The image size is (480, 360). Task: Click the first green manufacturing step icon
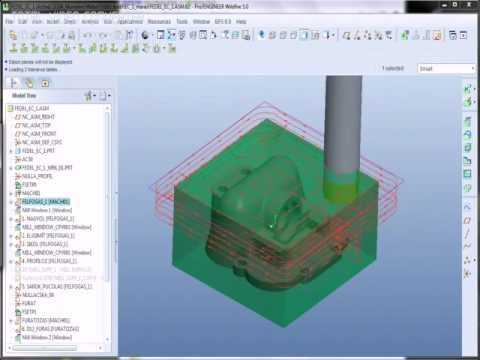tap(13, 49)
